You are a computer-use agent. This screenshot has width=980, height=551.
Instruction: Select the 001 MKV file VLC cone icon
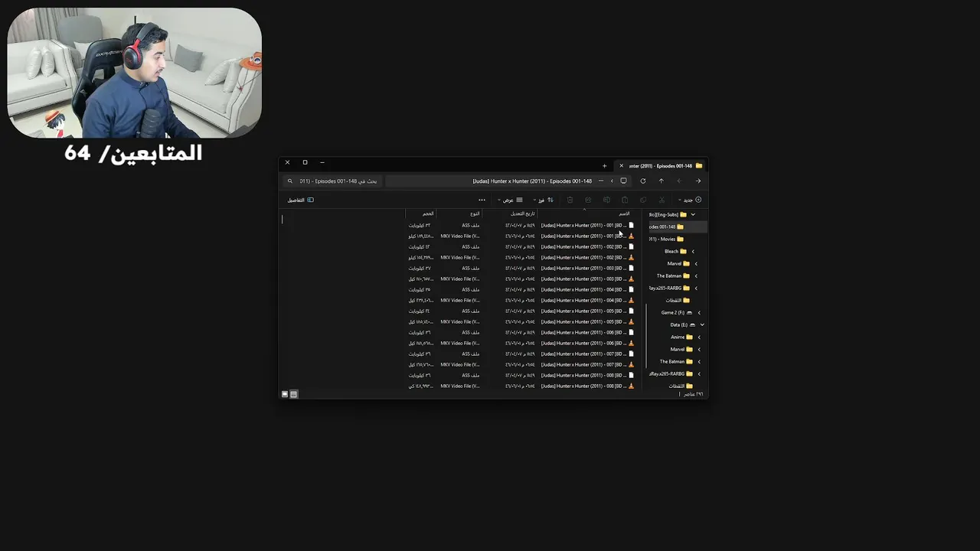[632, 236]
